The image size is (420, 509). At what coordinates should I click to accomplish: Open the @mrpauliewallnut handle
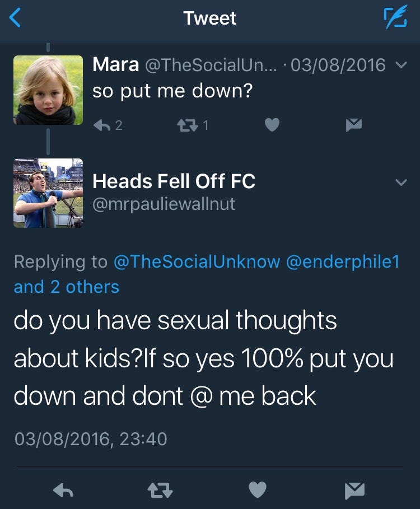[164, 204]
